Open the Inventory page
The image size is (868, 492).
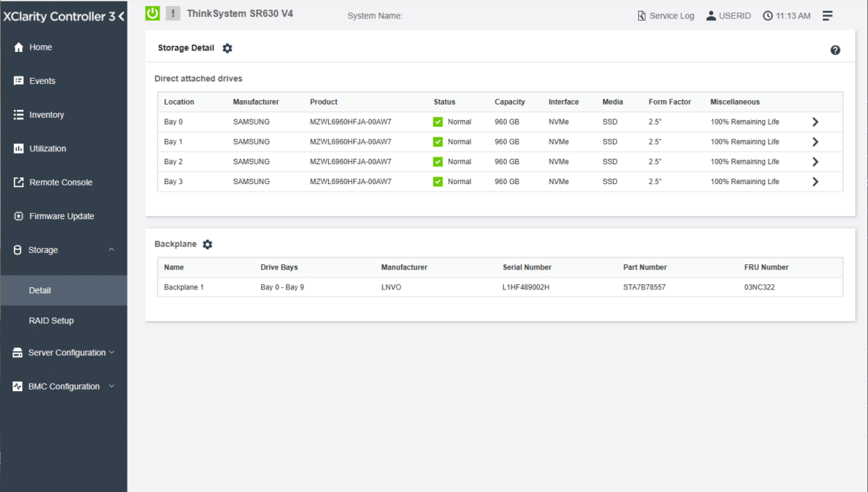[47, 114]
